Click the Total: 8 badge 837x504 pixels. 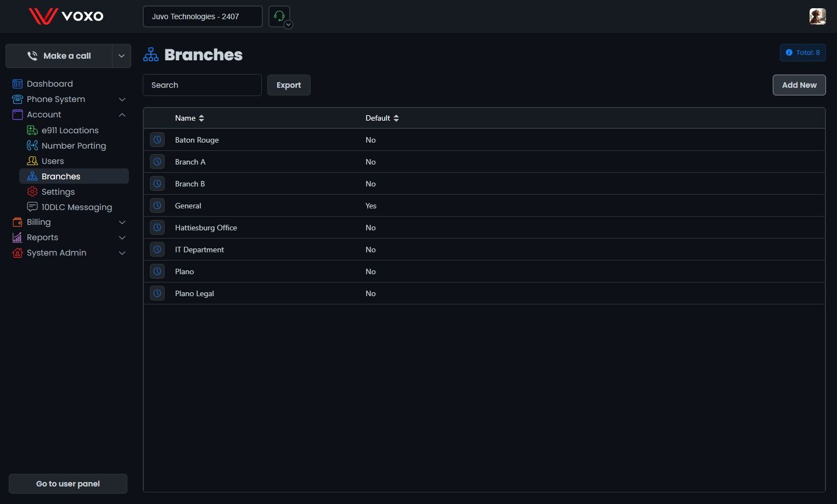(x=803, y=53)
